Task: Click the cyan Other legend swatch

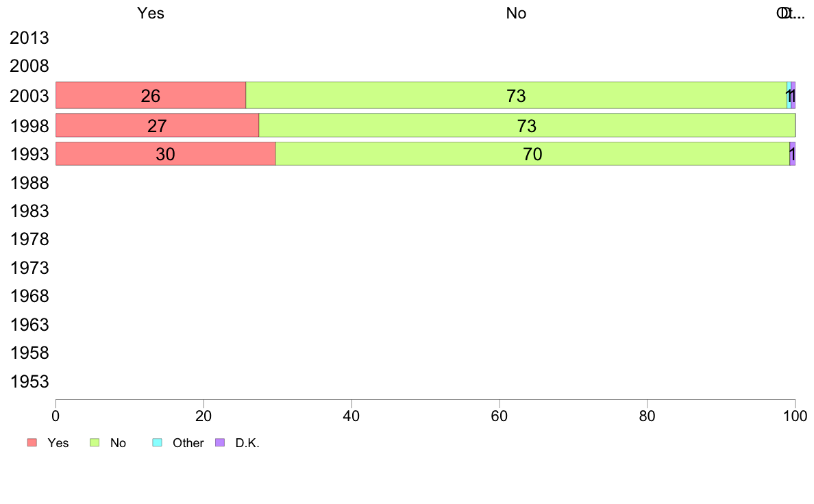Action: click(158, 443)
